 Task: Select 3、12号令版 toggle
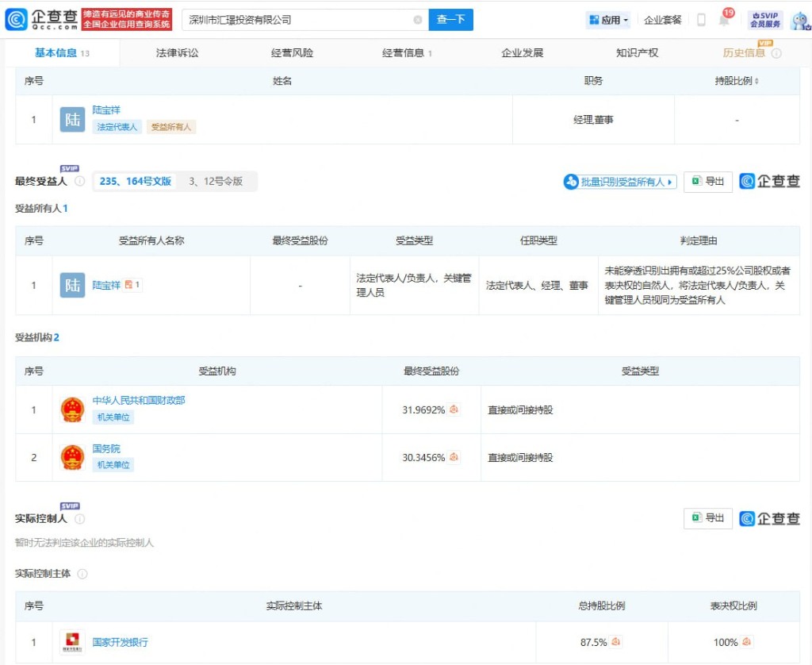(x=216, y=182)
